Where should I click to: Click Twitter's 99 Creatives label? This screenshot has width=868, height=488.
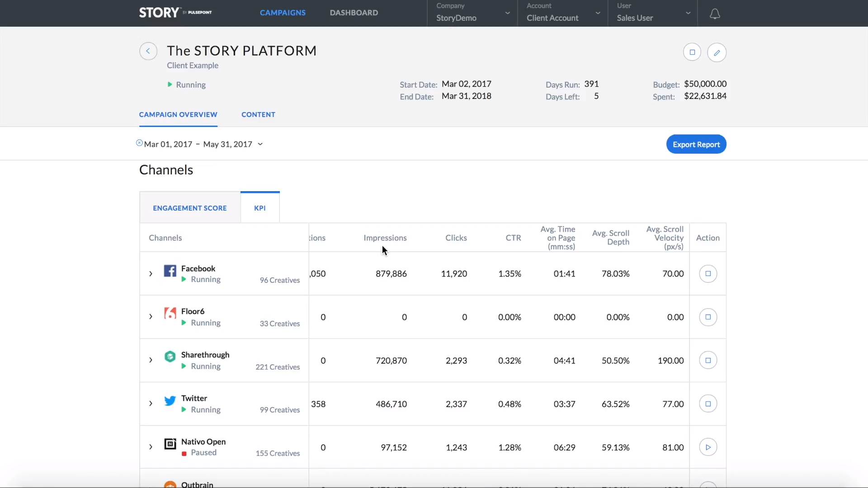tap(280, 410)
